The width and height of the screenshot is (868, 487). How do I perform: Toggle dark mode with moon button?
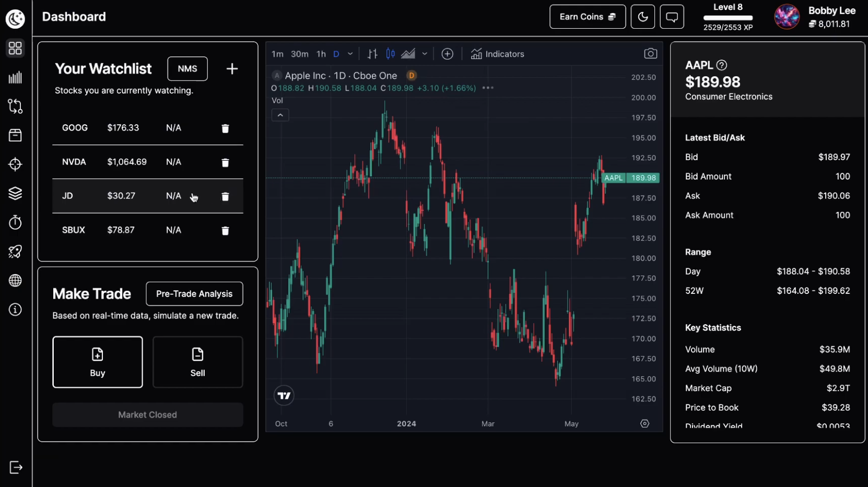click(642, 17)
